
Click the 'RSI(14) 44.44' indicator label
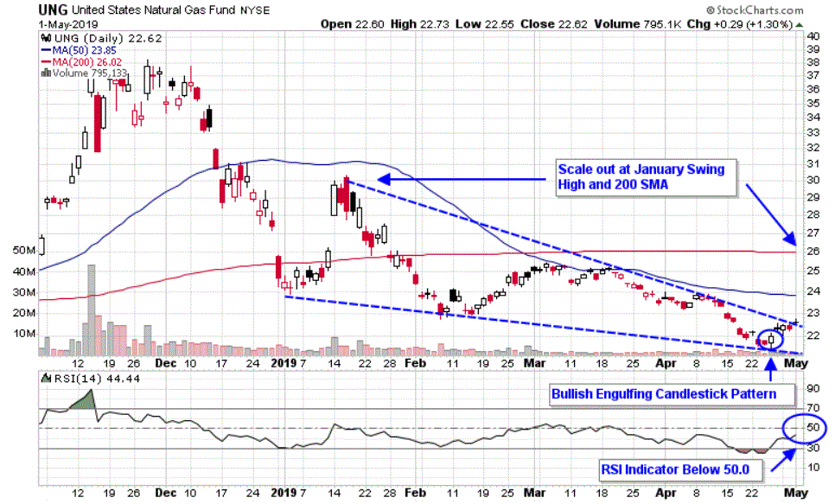(98, 379)
